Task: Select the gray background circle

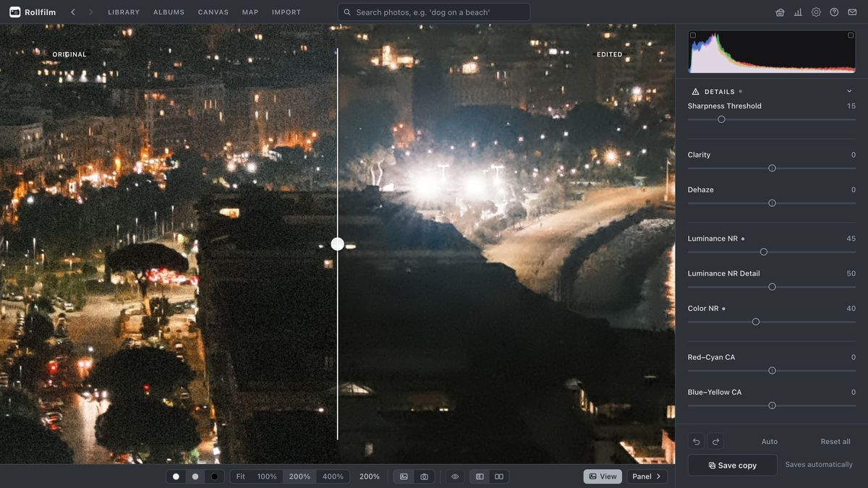Action: click(195, 476)
